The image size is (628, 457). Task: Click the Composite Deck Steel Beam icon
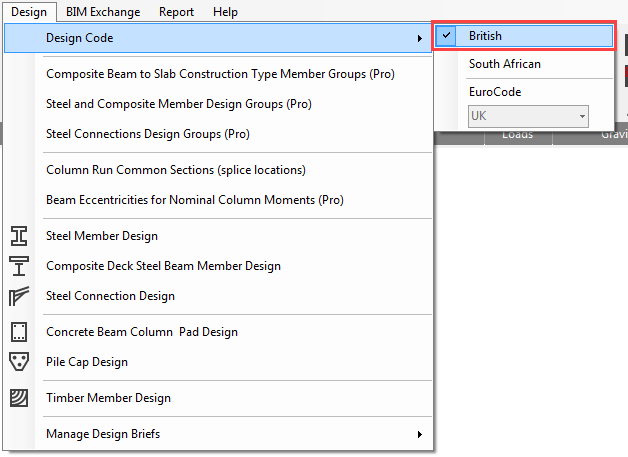[x=19, y=266]
